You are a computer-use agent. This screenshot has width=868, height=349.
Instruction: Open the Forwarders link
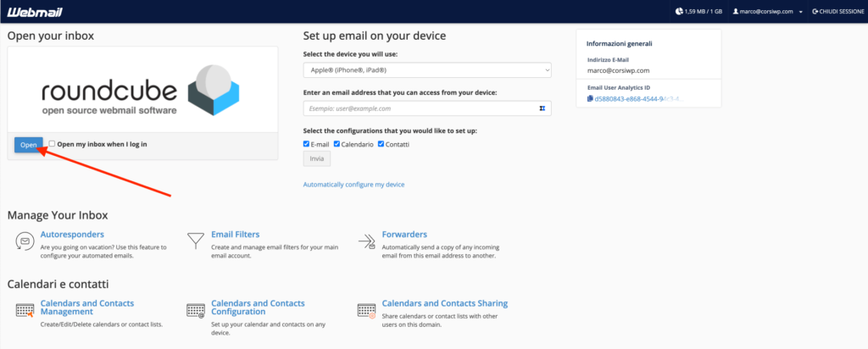point(404,235)
